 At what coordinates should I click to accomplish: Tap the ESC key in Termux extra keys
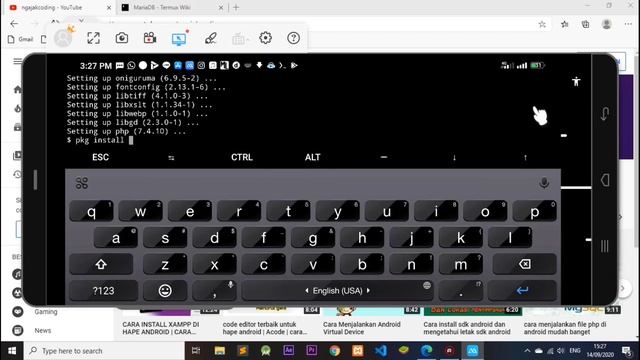pos(100,157)
